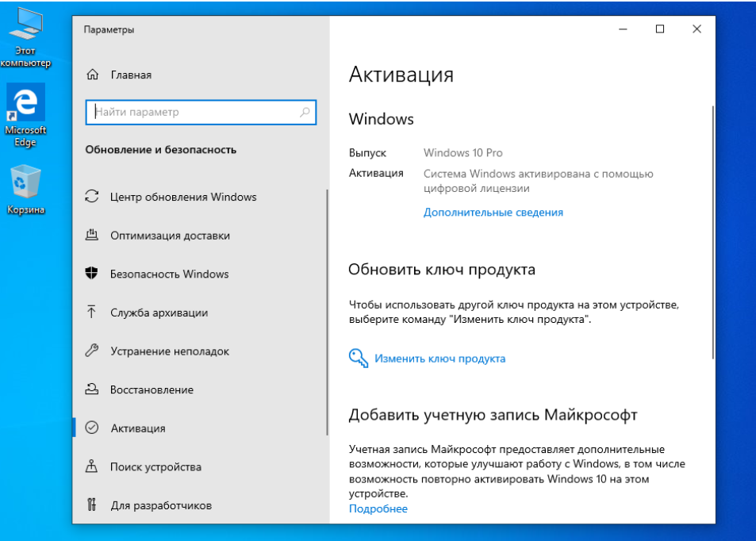The image size is (756, 541).
Task: Click the Подробнее link
Action: pyautogui.click(x=378, y=508)
